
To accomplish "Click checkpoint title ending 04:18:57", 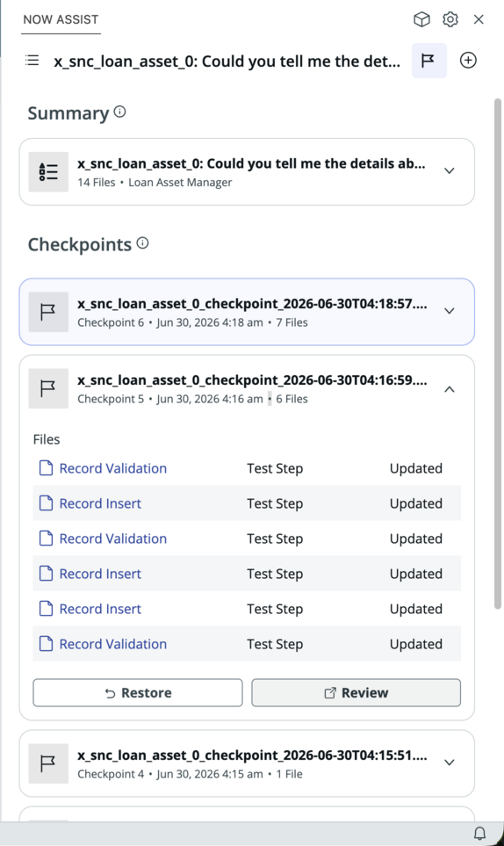I will click(x=252, y=304).
